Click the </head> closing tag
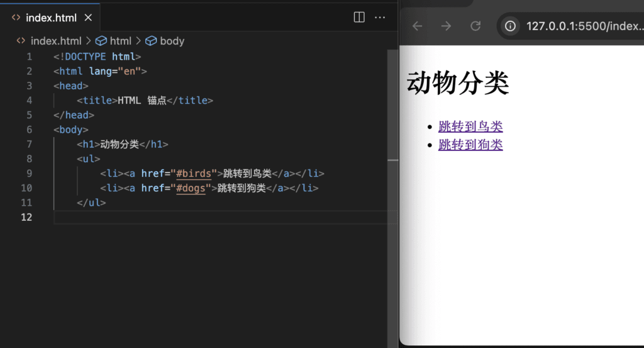 click(74, 115)
